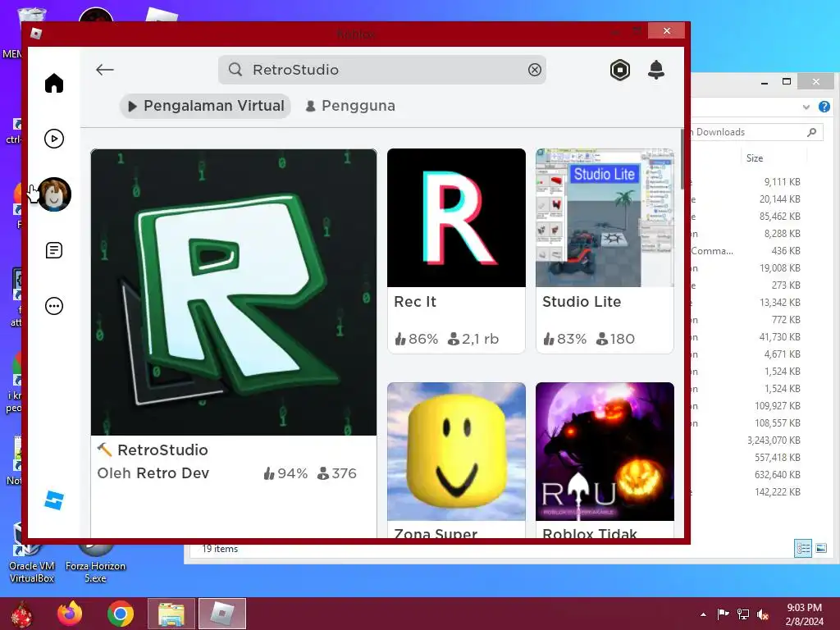Click the RetroStudio title link
The height and width of the screenshot is (630, 840).
click(162, 450)
